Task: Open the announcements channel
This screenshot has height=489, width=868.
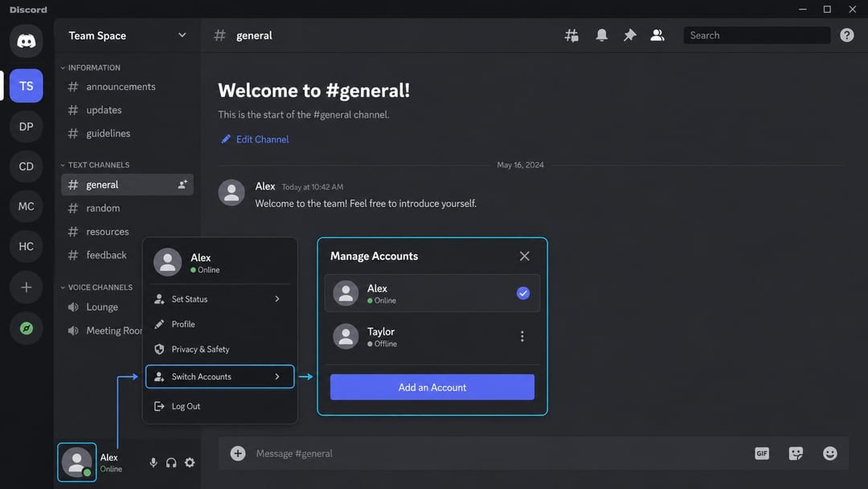Action: click(127, 86)
